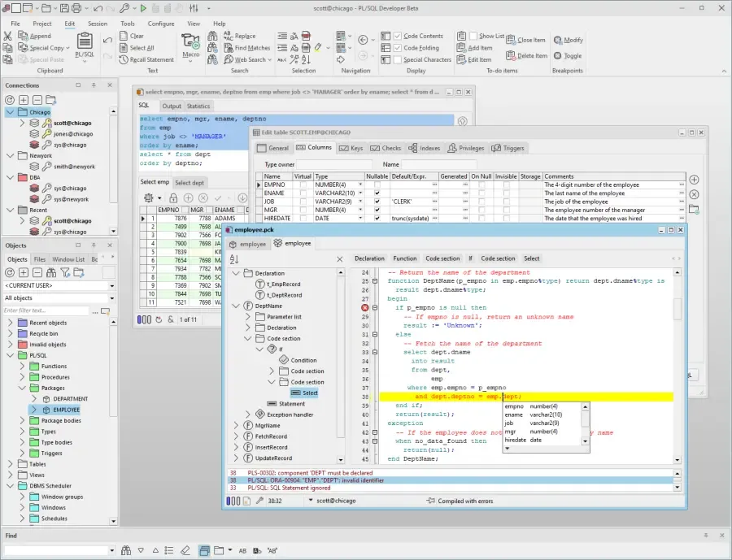Viewport: 732px width, 560px height.
Task: Select the InsertRecord function in outline
Action: pos(271,447)
